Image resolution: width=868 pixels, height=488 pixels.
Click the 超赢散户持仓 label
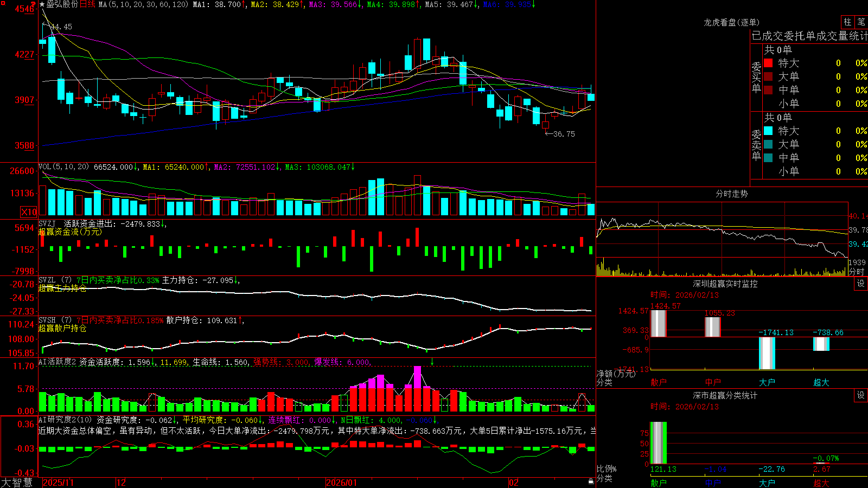pyautogui.click(x=62, y=328)
